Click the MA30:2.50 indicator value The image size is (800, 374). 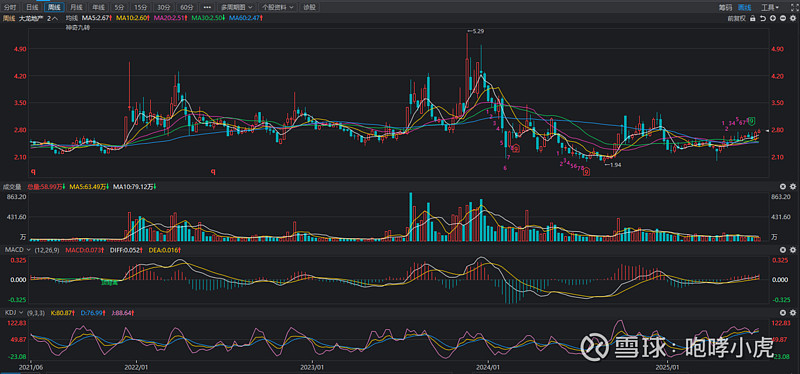click(207, 18)
